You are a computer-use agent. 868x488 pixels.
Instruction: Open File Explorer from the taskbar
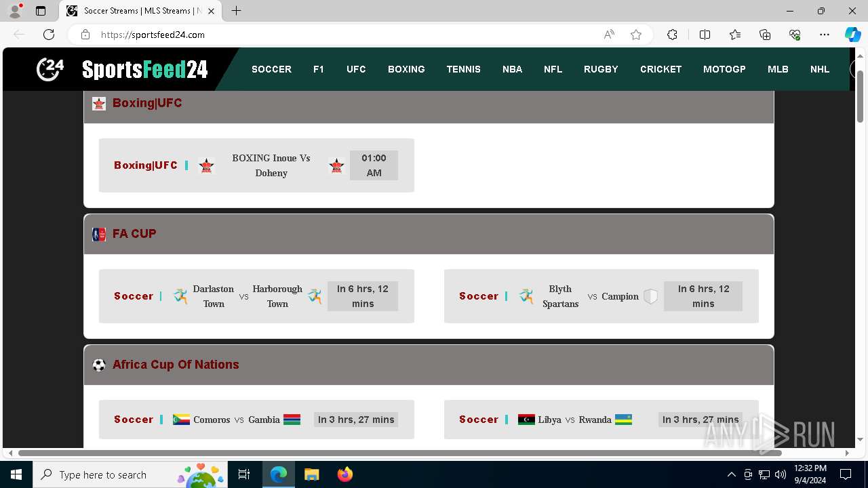311,474
